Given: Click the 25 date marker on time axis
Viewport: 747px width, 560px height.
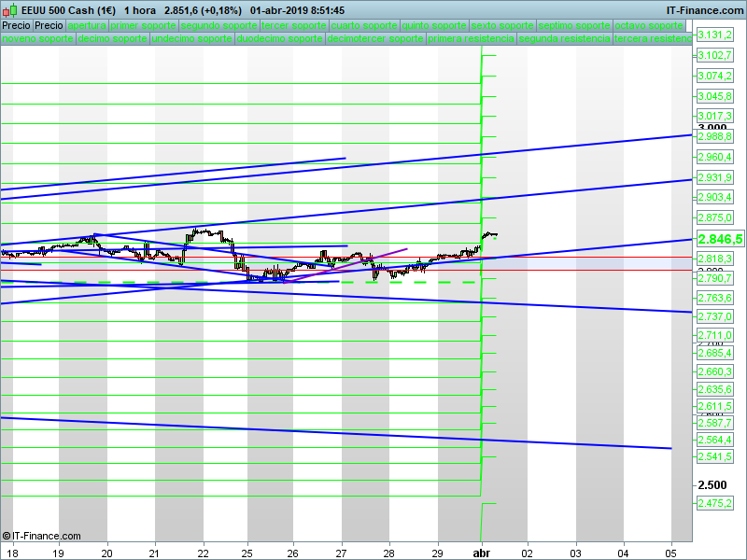Looking at the screenshot, I should pyautogui.click(x=247, y=553).
